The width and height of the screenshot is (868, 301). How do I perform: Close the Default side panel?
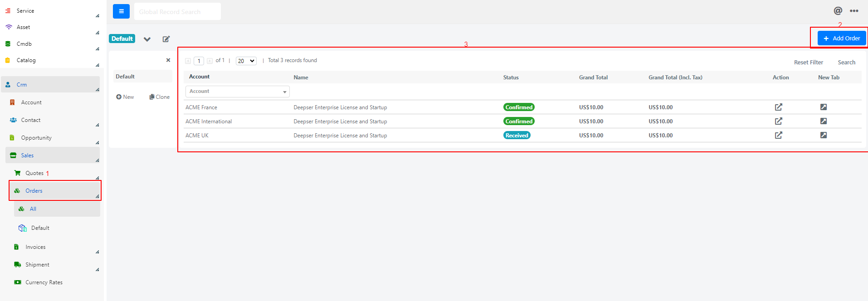pyautogui.click(x=168, y=60)
